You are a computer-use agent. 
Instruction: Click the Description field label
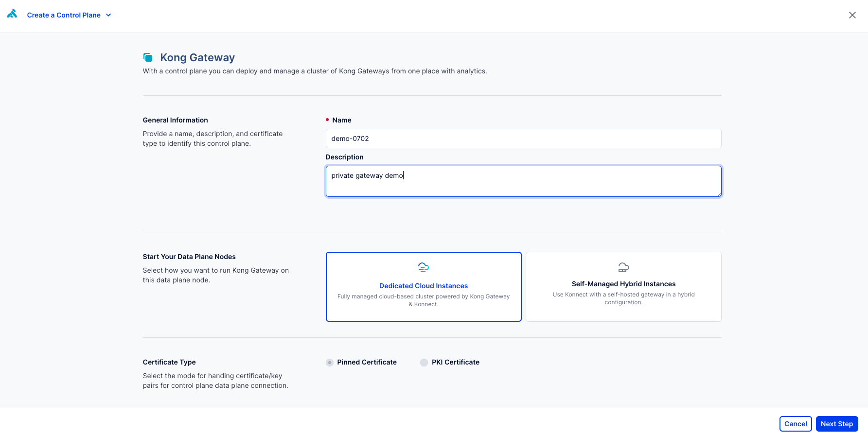pyautogui.click(x=345, y=157)
